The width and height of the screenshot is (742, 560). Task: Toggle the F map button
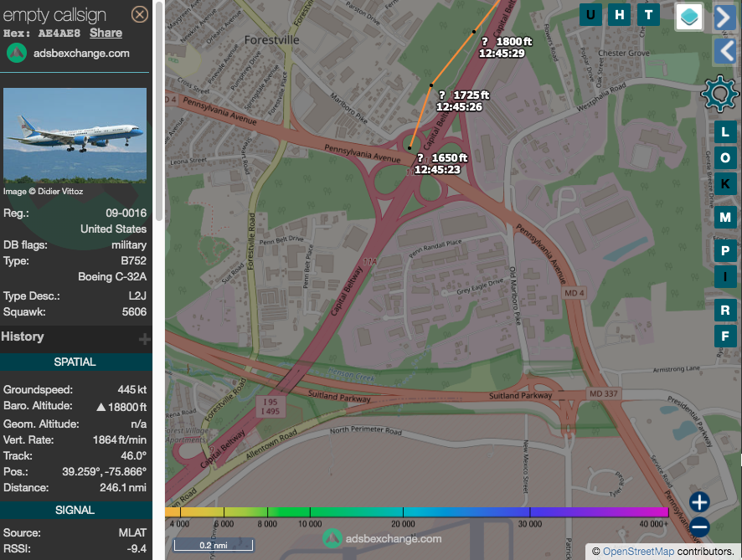(725, 337)
